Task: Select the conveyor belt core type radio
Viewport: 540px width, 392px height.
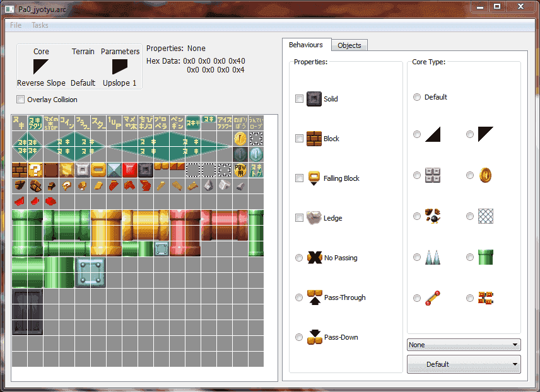Action: 470,298
